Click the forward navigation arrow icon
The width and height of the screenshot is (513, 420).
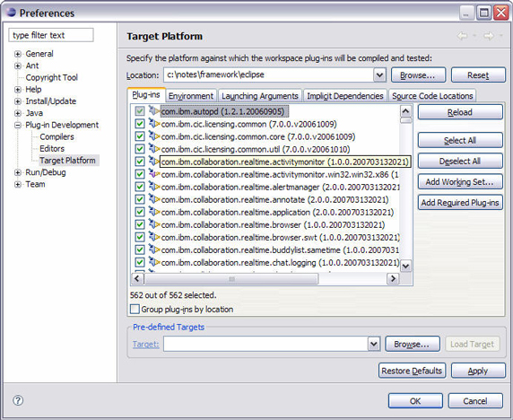tap(489, 35)
